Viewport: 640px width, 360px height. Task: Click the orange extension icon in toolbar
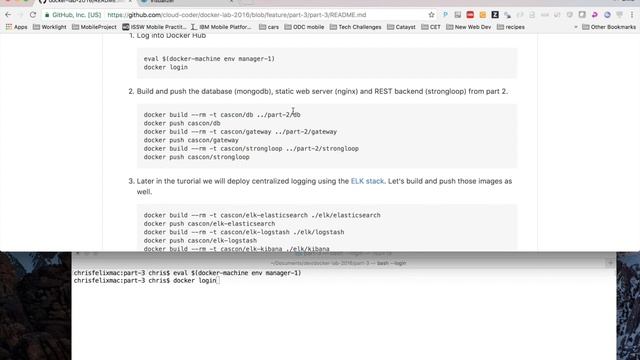(x=483, y=15)
